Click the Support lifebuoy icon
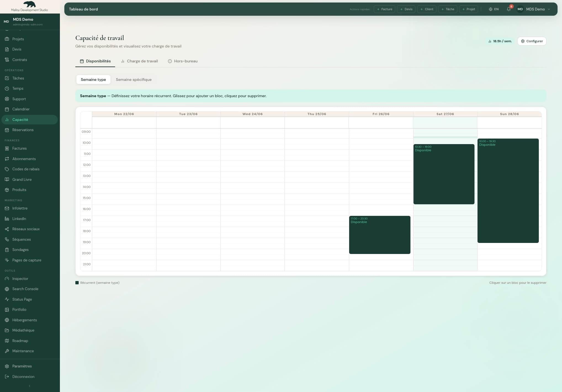The image size is (562, 392). [7, 99]
